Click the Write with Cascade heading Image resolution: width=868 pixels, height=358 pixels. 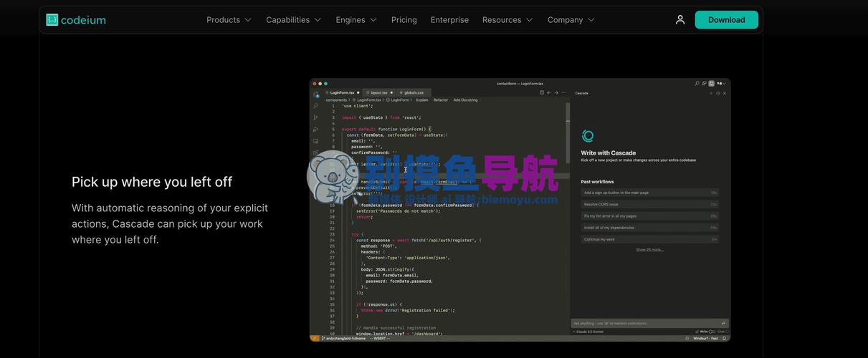609,153
